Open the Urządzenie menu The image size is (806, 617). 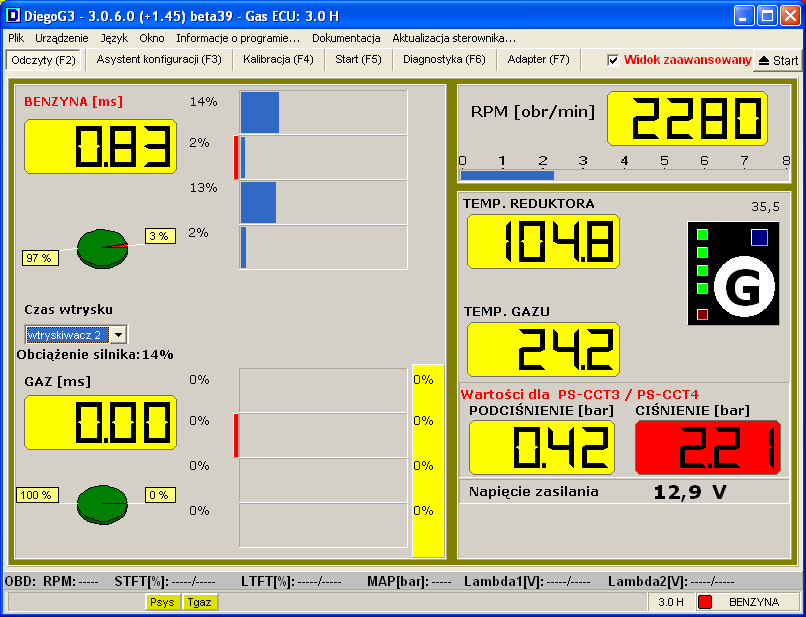(62, 38)
